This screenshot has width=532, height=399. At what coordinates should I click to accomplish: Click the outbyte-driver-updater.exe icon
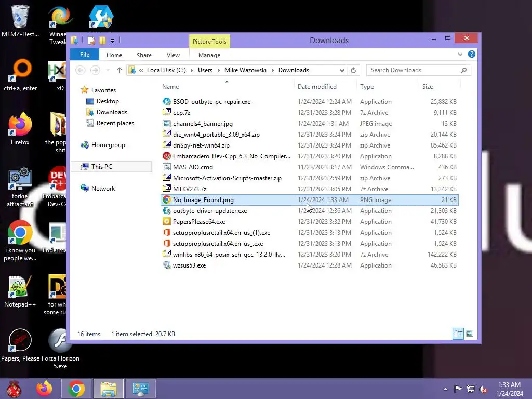tap(167, 211)
